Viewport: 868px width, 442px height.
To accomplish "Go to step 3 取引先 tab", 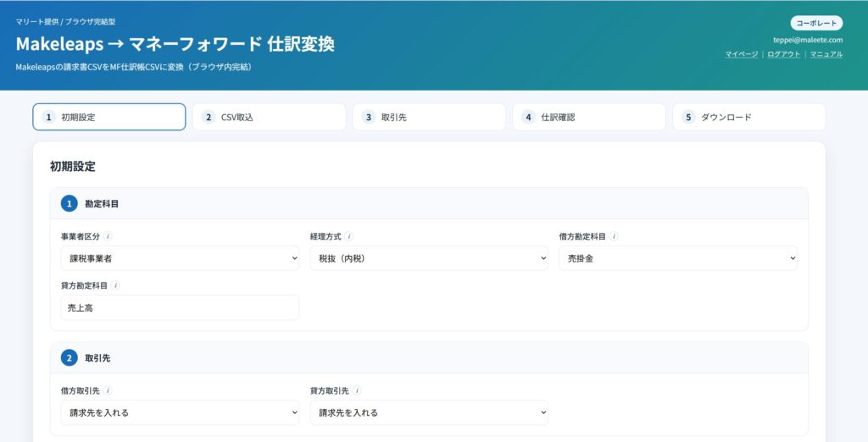I will 429,117.
